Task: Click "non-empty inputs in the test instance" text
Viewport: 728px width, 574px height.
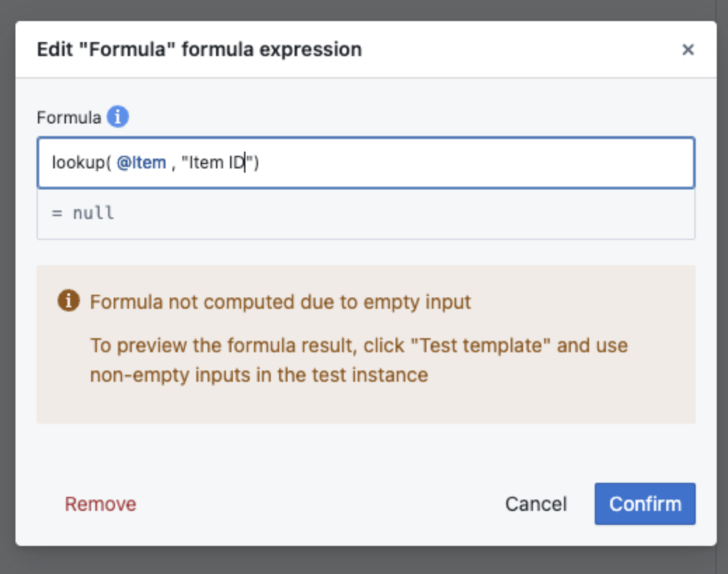Action: tap(259, 375)
